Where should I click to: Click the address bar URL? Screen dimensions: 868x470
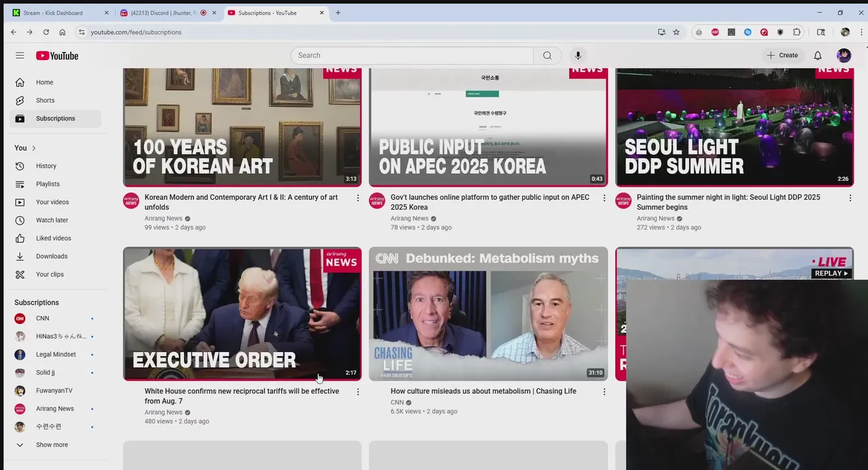[x=136, y=32]
